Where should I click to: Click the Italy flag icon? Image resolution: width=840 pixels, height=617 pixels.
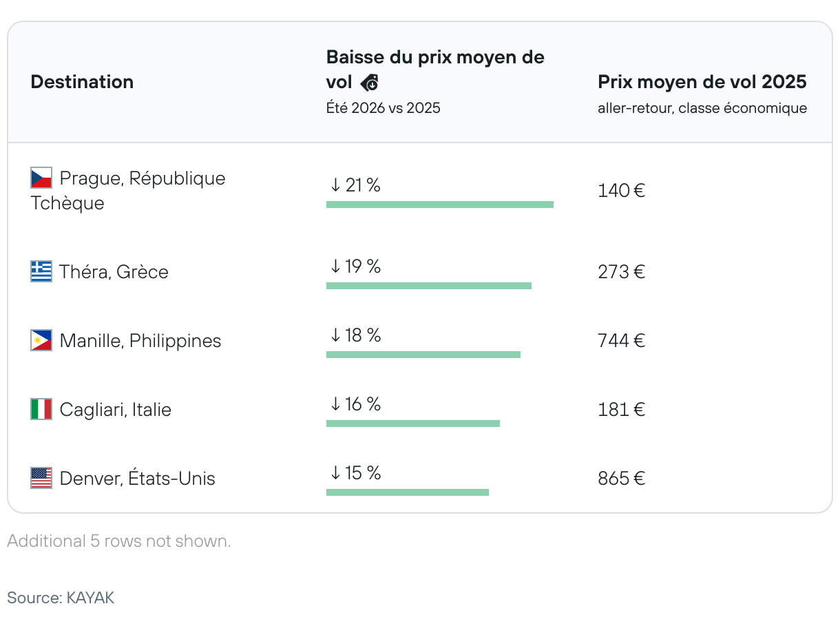(x=41, y=409)
